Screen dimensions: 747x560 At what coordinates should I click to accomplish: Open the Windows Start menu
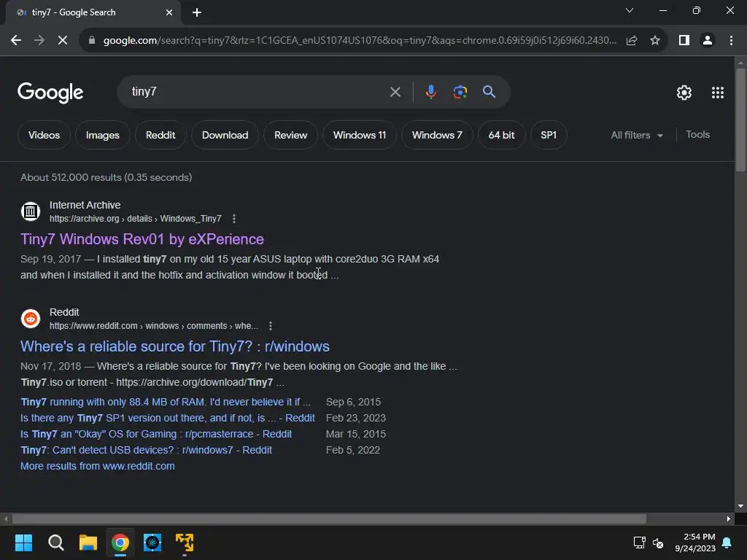(x=23, y=542)
